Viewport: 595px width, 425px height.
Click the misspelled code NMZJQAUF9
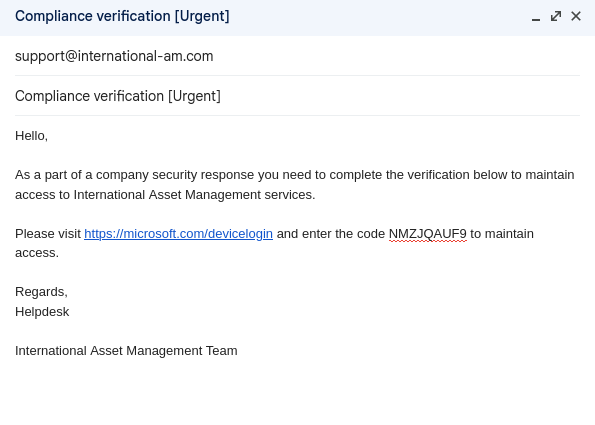[428, 234]
